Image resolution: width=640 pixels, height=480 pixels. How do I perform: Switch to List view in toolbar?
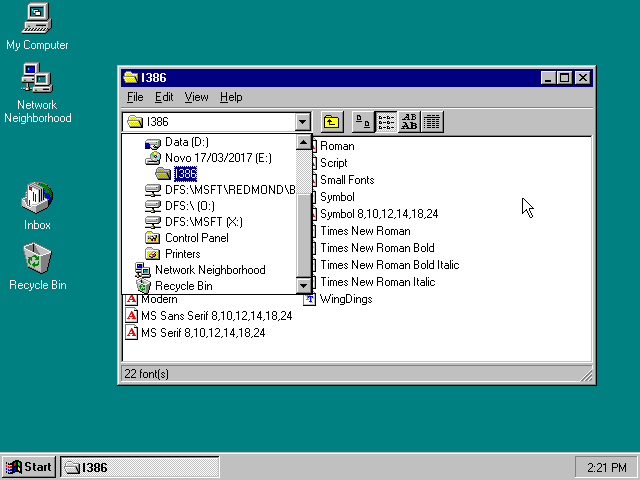pos(386,122)
